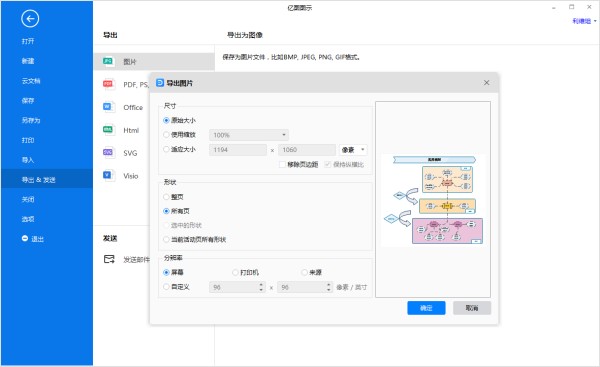Click the export dialog title logo icon

160,83
